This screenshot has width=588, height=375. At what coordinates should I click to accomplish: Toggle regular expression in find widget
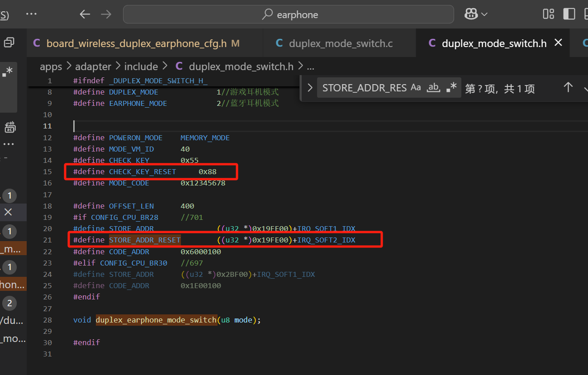coord(451,88)
